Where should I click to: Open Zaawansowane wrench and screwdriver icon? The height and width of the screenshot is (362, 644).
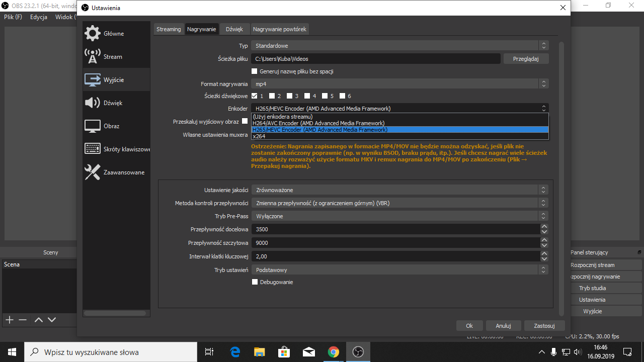point(93,172)
